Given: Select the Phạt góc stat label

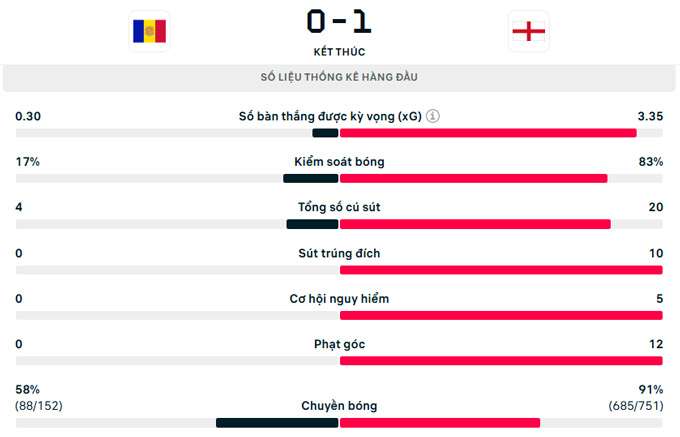Looking at the screenshot, I should coord(339,344).
